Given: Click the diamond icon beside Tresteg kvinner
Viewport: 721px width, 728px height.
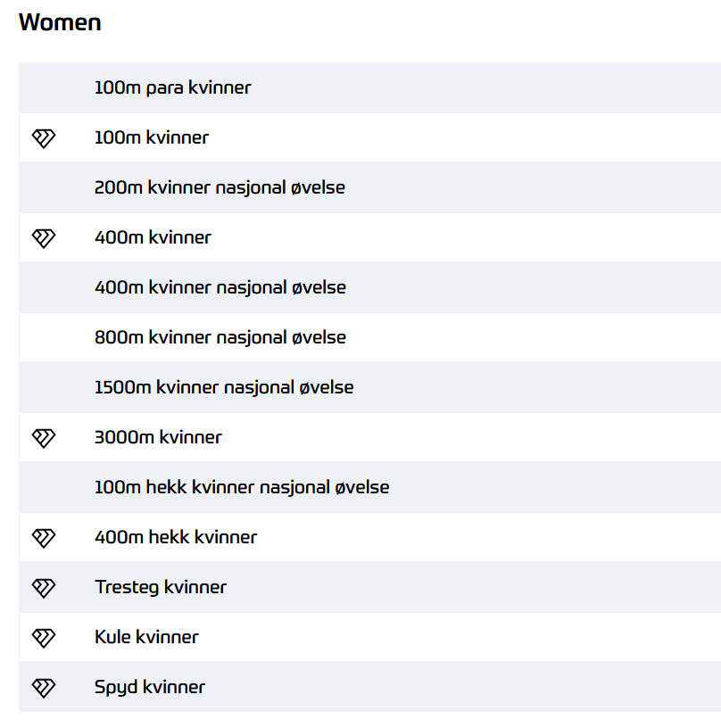Looking at the screenshot, I should 44,587.
